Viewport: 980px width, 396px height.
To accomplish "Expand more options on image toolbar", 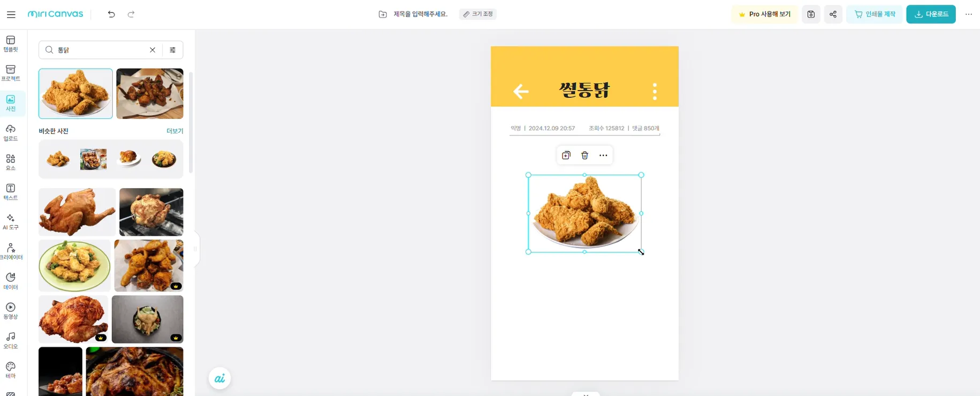I will pyautogui.click(x=603, y=155).
